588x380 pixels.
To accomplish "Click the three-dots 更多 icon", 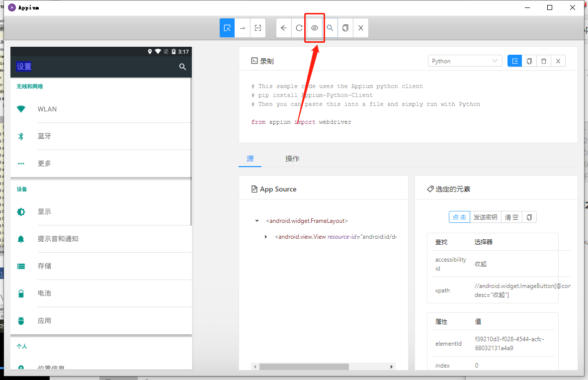I will (x=21, y=164).
